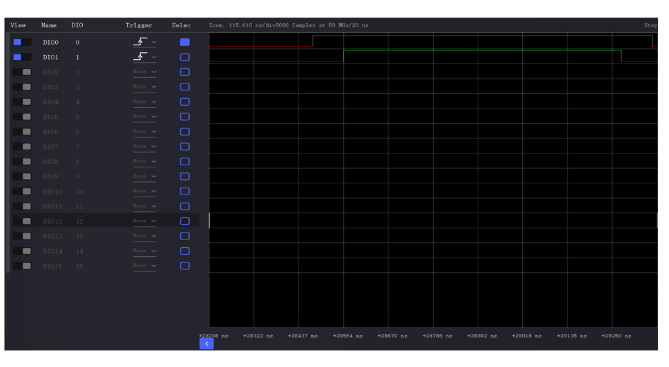This screenshot has width=669, height=367.
Task: Enable the DIO15 view switch
Action: click(x=22, y=266)
